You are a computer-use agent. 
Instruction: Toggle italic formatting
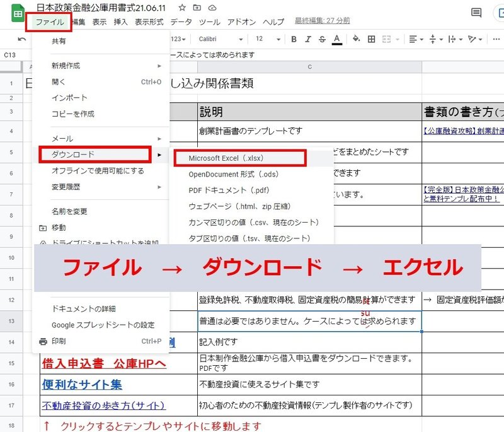tap(308, 39)
